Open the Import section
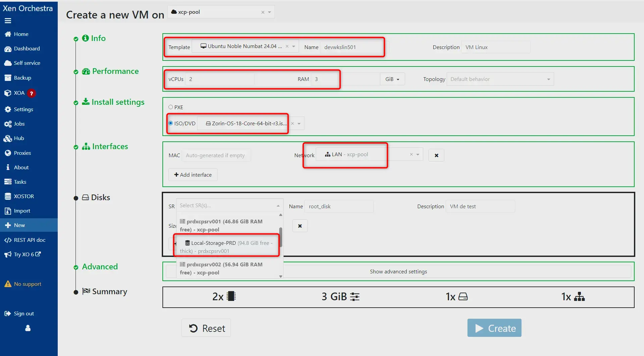644x356 pixels. pos(21,211)
